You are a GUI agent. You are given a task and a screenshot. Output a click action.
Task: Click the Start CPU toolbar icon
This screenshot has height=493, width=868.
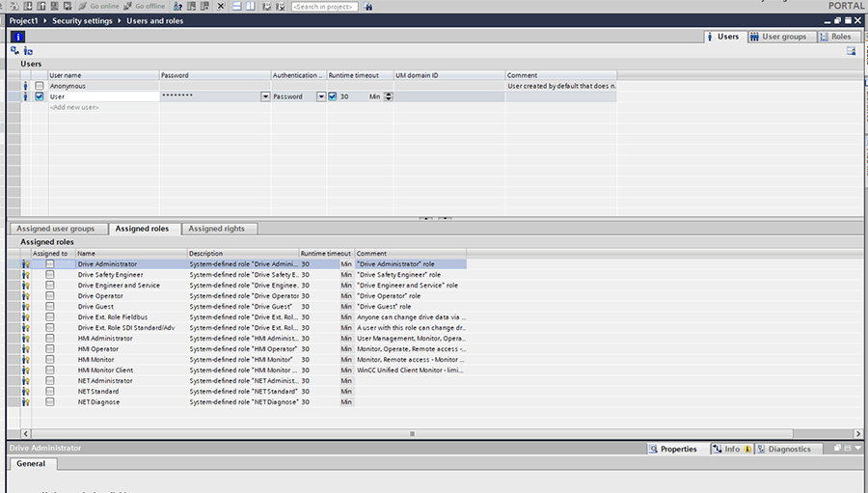coord(192,6)
